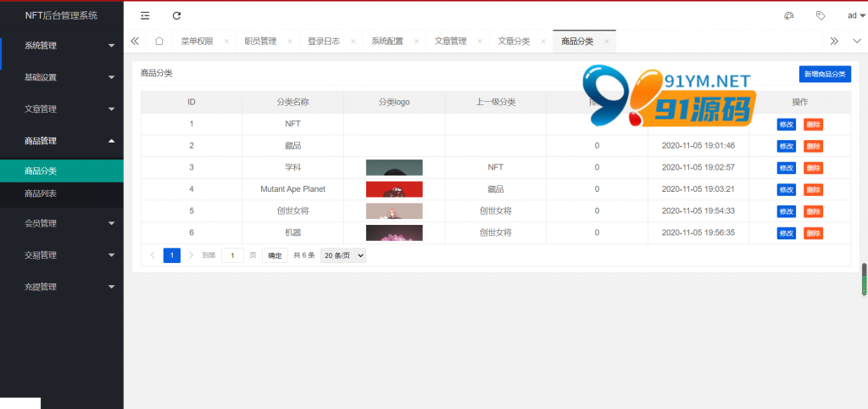Click 删除 for the row with ID 5
Screen dimensions: 868x409
pos(813,211)
